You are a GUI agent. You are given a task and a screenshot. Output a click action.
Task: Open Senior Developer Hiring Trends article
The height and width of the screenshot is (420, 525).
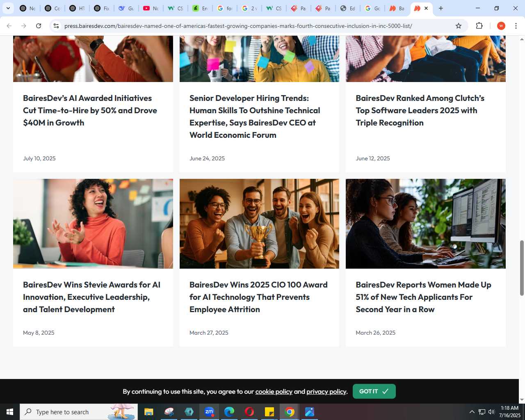(x=255, y=116)
